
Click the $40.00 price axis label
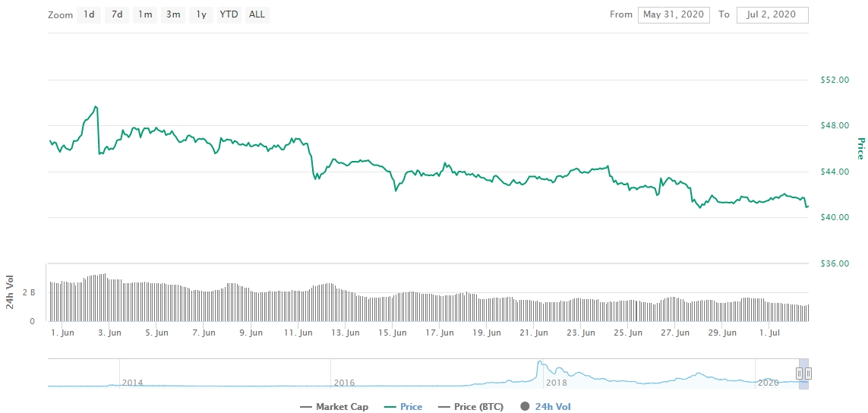click(x=835, y=217)
